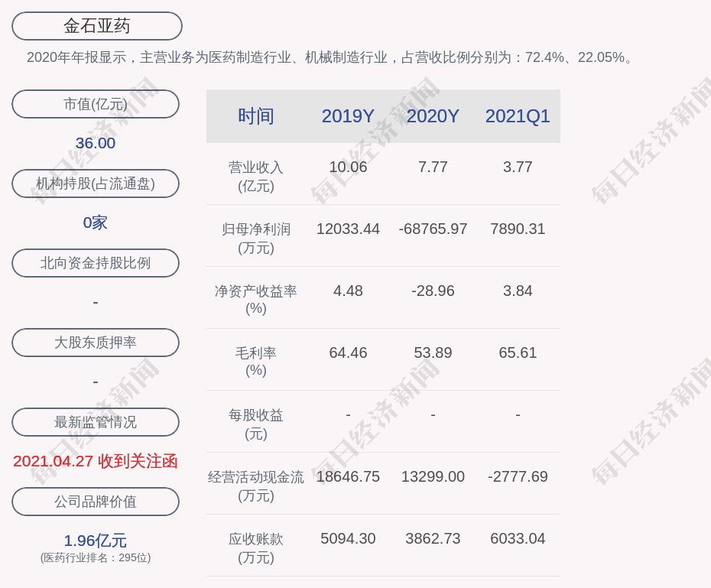Select receivables value 3862.73
The image size is (711, 588).
point(433,538)
